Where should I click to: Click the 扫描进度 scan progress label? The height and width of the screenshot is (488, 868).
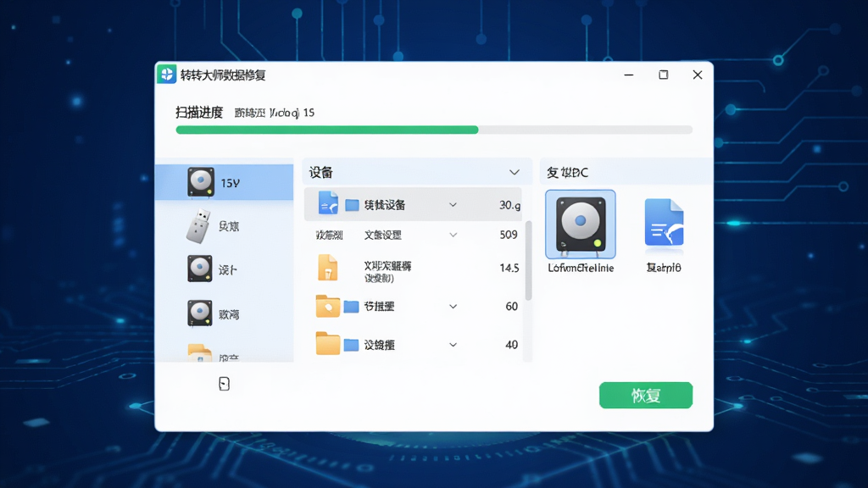199,113
